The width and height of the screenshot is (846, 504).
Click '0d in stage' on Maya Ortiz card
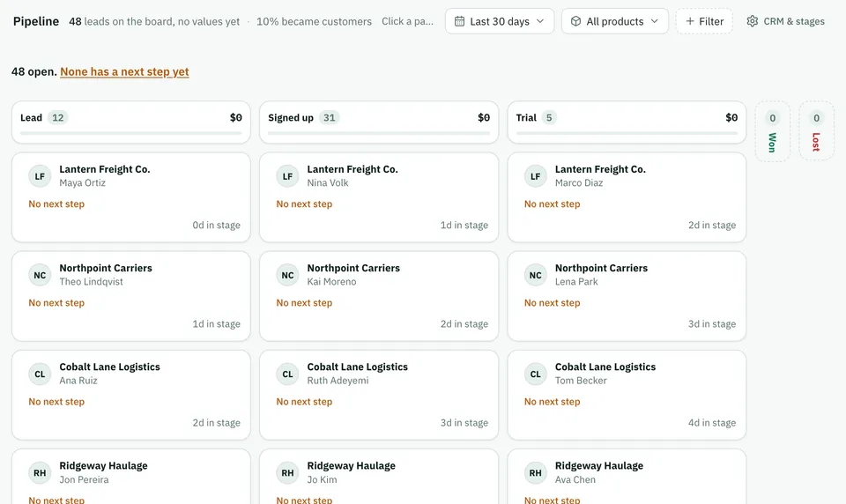click(217, 225)
